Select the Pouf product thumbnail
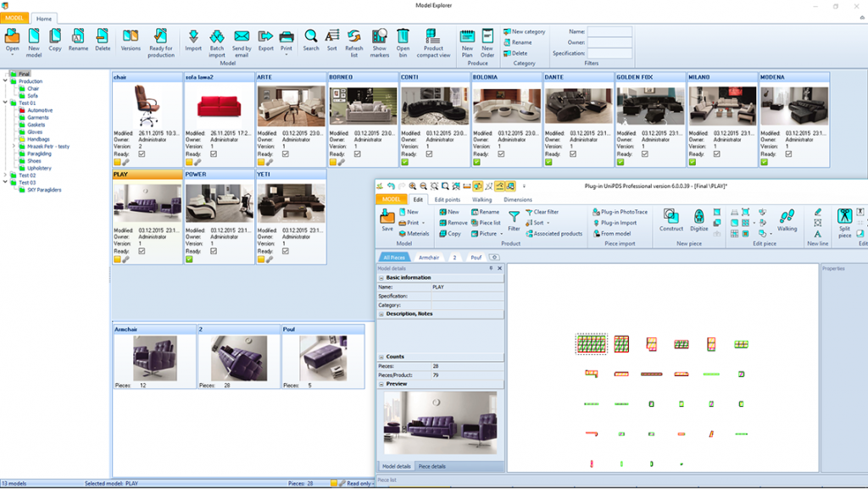Image resolution: width=868 pixels, height=489 pixels. 323,358
